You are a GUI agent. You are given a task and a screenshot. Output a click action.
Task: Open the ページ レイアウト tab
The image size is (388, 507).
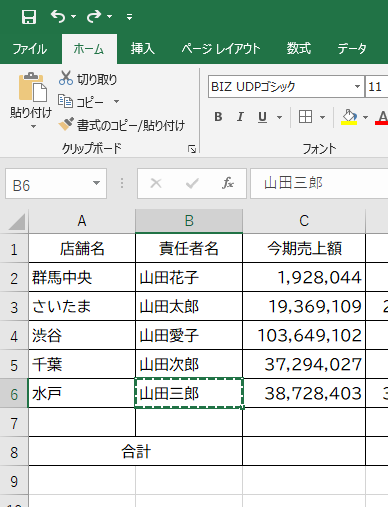click(x=221, y=49)
